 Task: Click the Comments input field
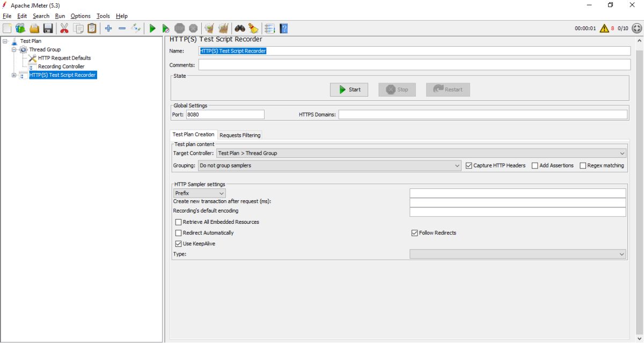point(414,65)
